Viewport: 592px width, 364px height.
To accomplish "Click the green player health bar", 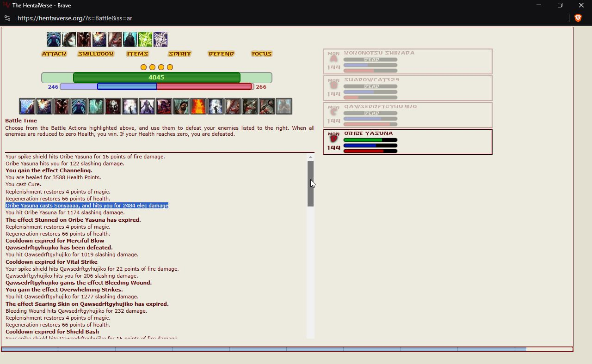I will coord(156,78).
